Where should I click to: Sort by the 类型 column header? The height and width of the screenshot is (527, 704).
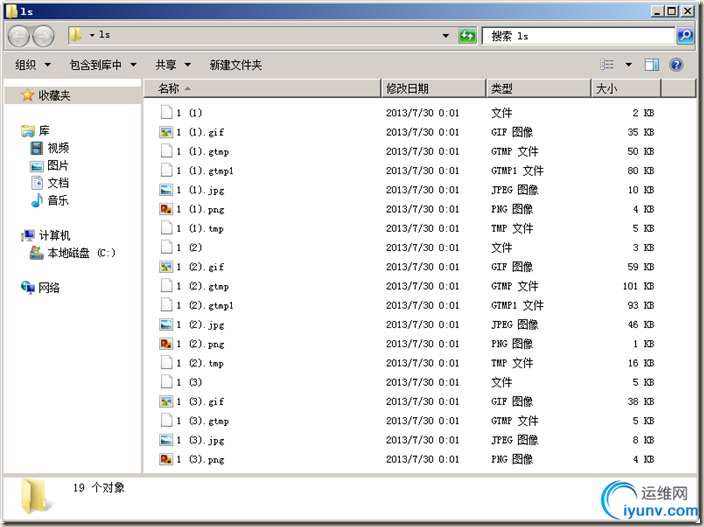[x=538, y=88]
